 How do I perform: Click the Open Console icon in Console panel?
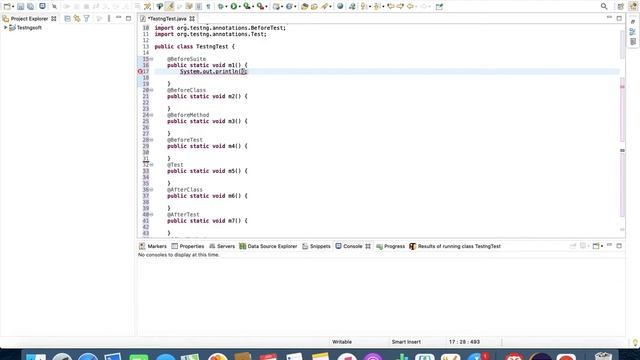[596, 246]
